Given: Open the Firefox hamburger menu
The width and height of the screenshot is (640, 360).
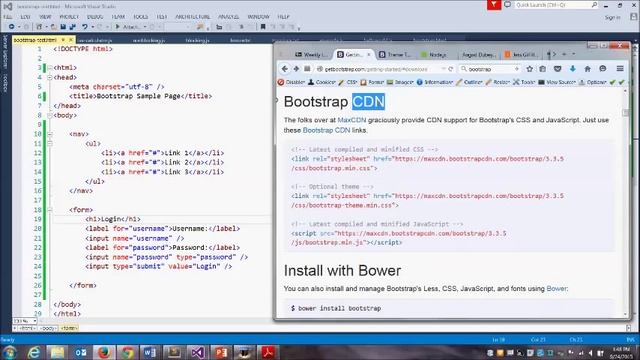Looking at the screenshot, I should pyautogui.click(x=620, y=69).
